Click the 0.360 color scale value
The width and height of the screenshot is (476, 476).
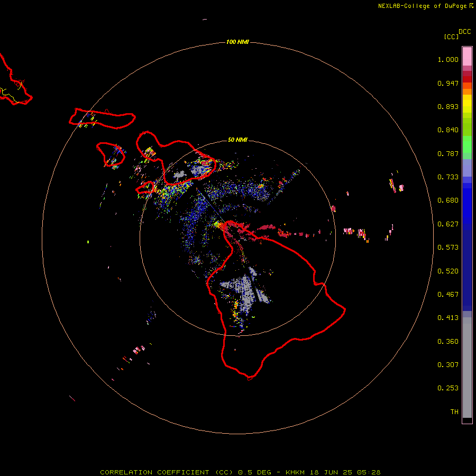coord(448,342)
